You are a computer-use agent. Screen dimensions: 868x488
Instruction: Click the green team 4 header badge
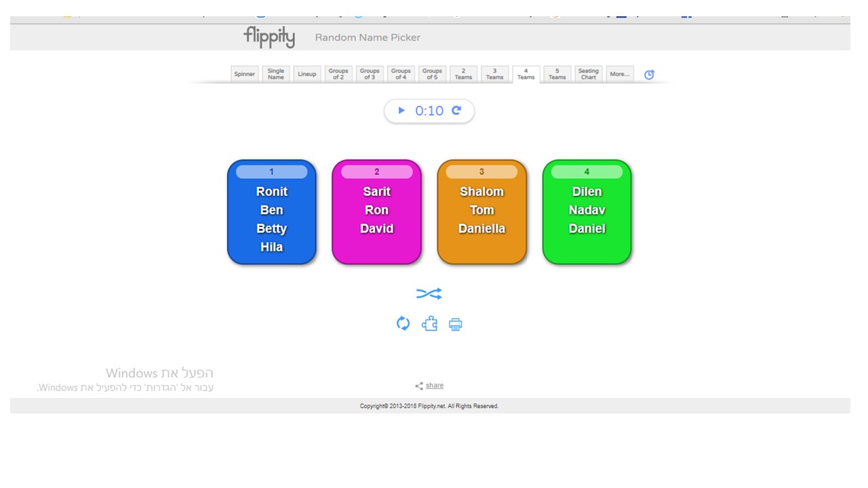tap(586, 171)
